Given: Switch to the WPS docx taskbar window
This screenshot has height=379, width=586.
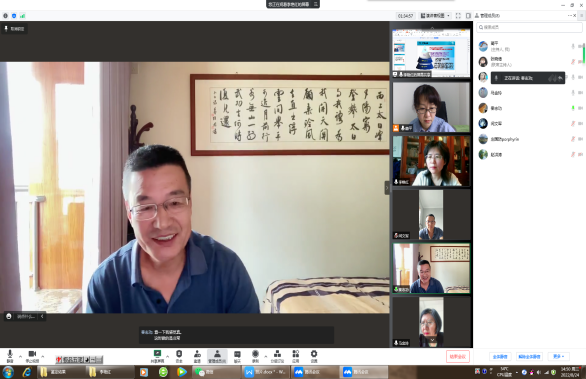Looking at the screenshot, I should [266, 372].
